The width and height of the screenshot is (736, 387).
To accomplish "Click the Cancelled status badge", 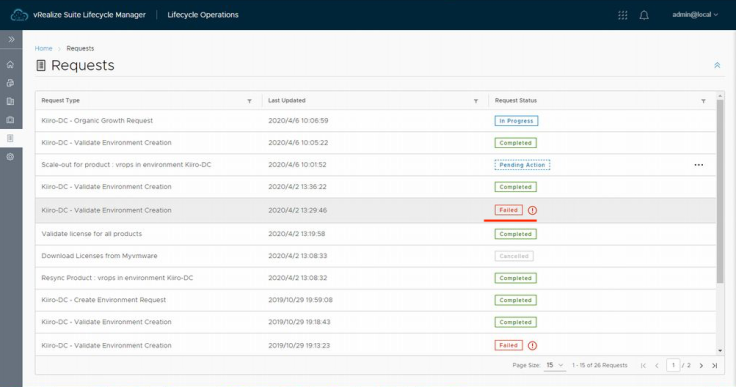I will click(x=514, y=256).
